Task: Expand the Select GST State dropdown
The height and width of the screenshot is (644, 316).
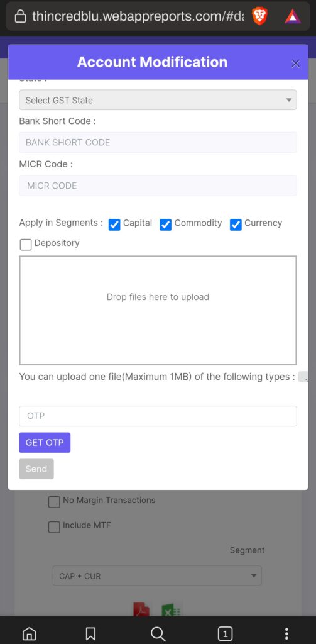Action: [158, 100]
